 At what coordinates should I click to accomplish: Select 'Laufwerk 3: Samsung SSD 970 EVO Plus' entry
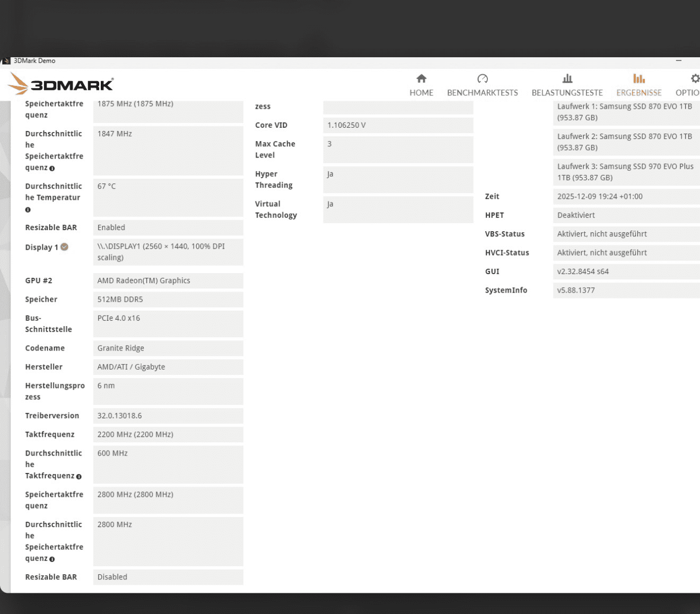click(x=626, y=172)
